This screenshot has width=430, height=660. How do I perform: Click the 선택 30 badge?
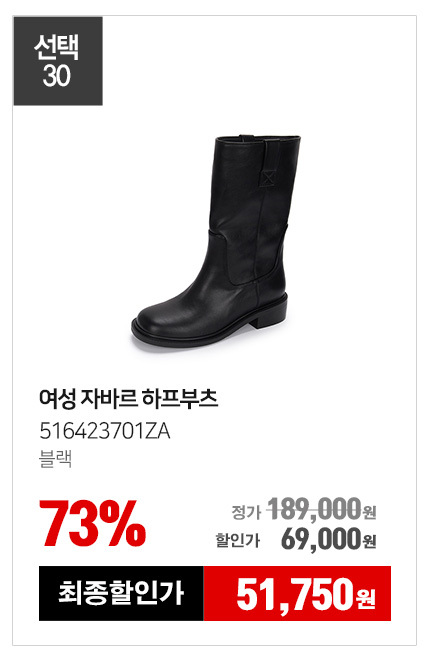[58, 61]
